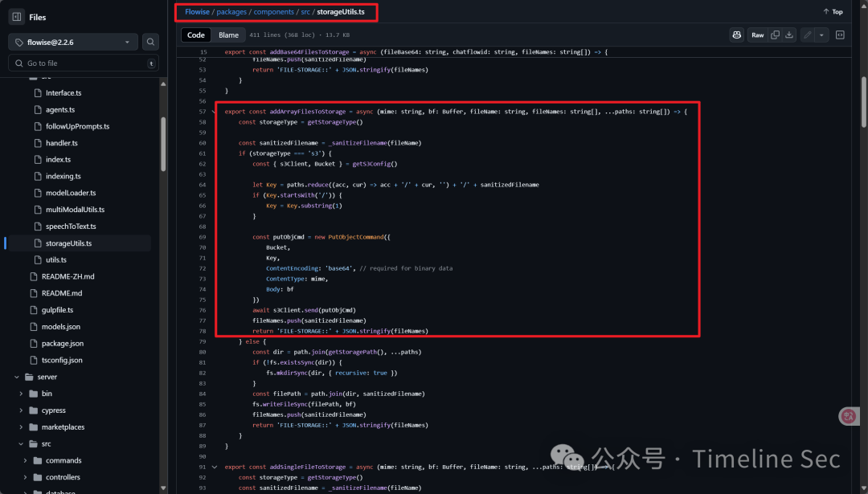Expand the marketplaces folder chevron
This screenshot has width=868, height=494.
(21, 427)
